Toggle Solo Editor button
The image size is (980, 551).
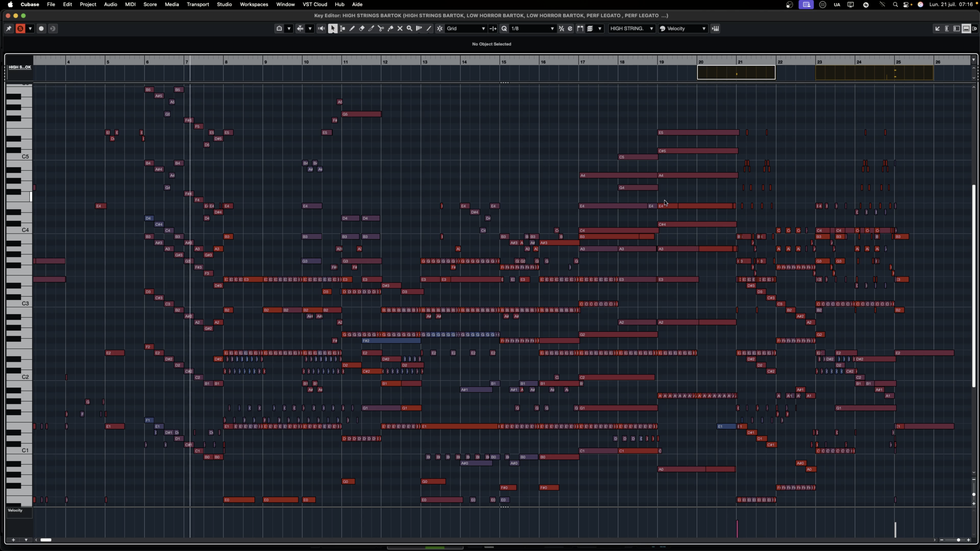[20, 28]
